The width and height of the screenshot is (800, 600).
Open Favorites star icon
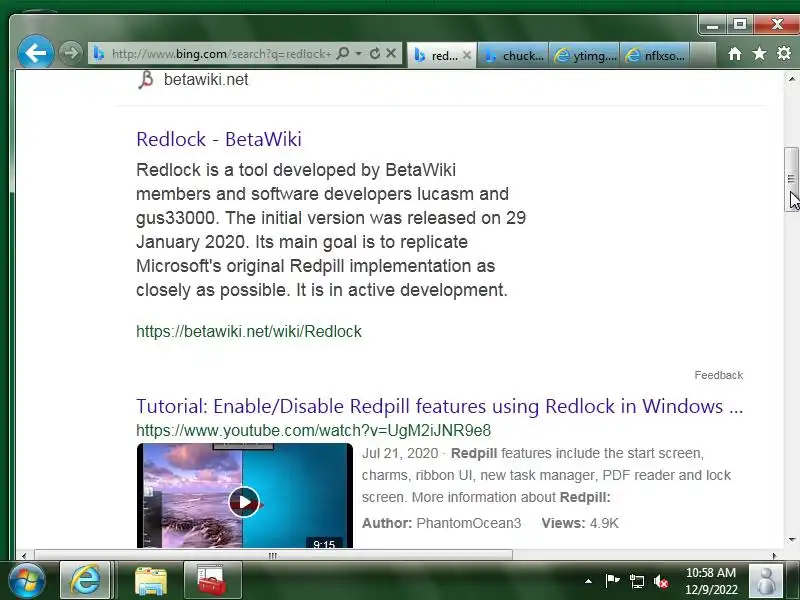(x=759, y=53)
